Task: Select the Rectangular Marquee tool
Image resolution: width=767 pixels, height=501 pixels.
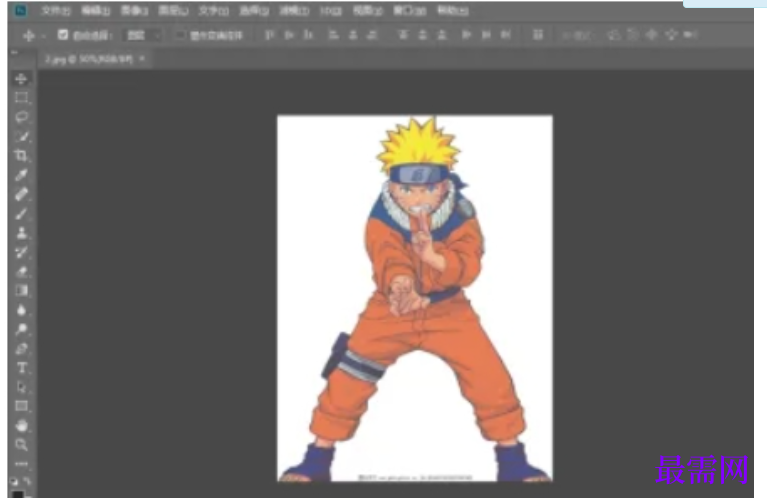Action: point(21,98)
